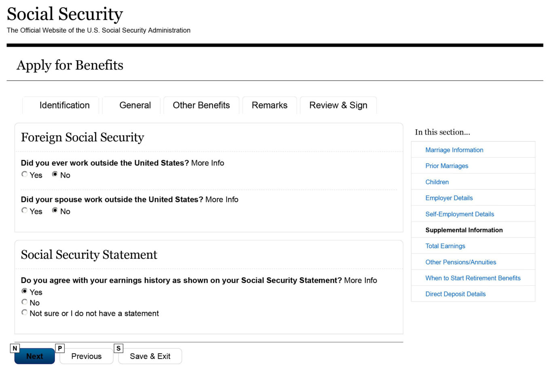Viewport: 551px width, 392px height.
Task: Go to When to Start Retirement Benefits
Action: (473, 278)
